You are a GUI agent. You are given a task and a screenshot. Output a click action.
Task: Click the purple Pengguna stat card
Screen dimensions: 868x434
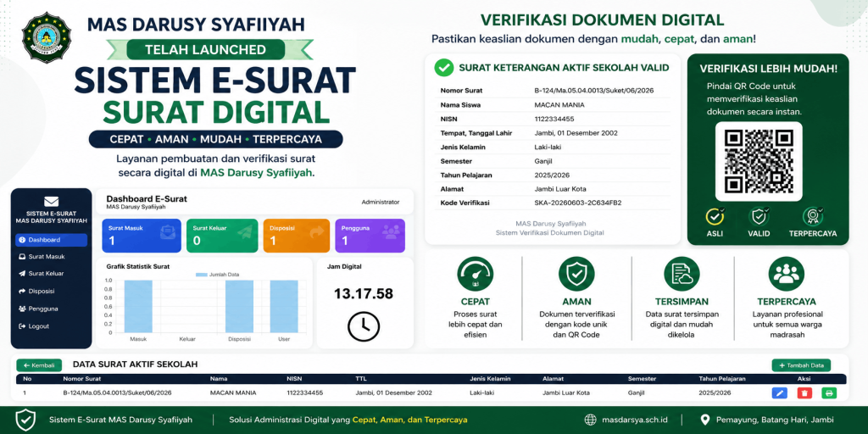(370, 236)
